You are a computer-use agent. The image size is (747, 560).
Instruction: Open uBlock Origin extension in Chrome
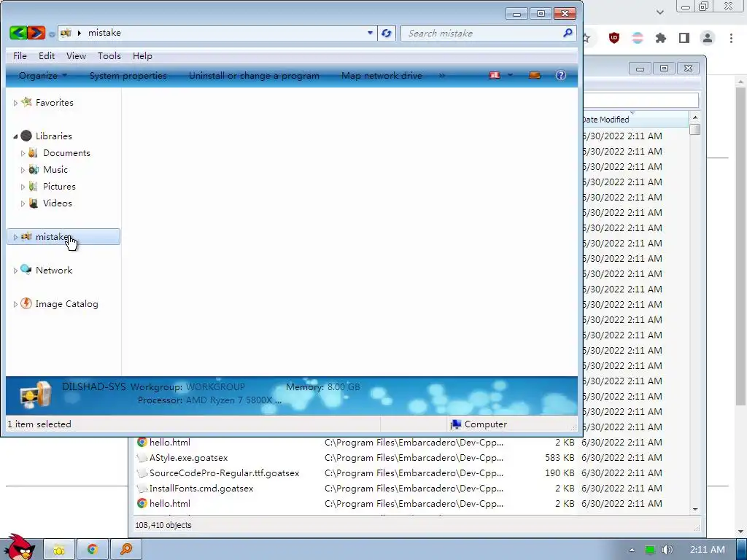pos(614,38)
